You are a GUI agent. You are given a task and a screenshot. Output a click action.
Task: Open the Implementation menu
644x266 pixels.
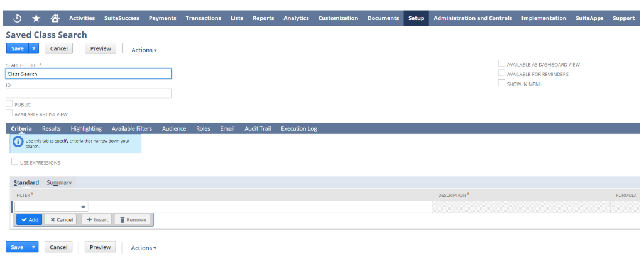[x=543, y=18]
